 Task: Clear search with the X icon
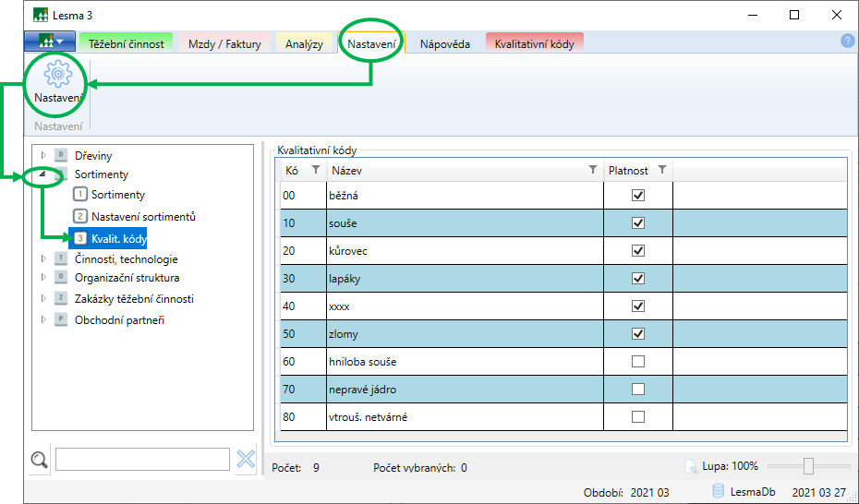[x=246, y=460]
